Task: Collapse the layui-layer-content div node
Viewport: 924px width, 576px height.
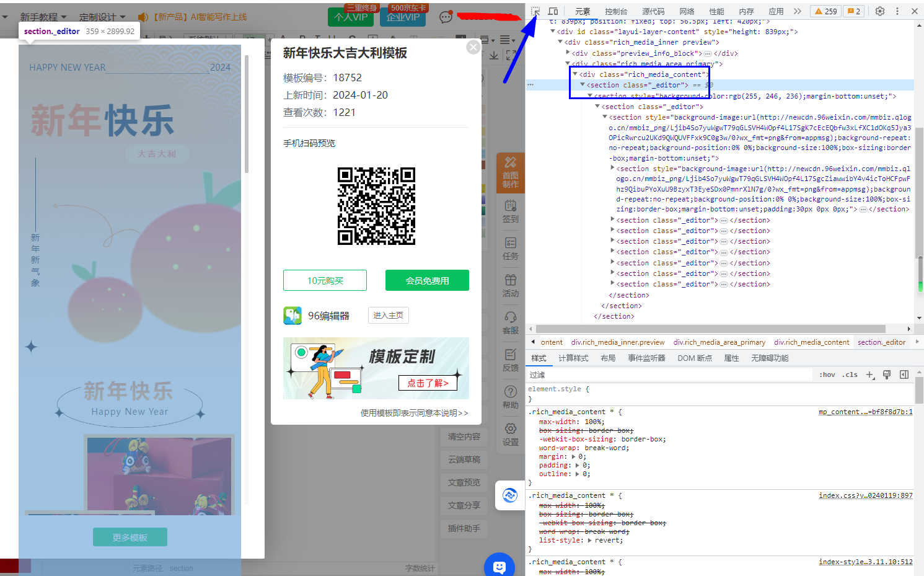Action: 553,31
